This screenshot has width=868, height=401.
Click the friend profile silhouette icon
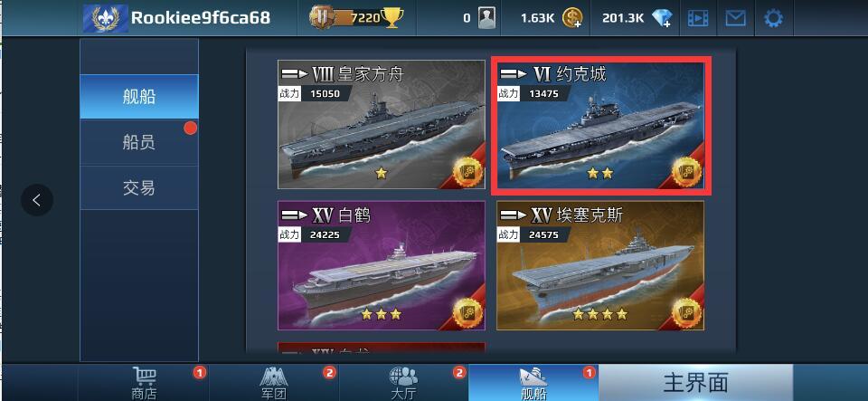click(486, 19)
